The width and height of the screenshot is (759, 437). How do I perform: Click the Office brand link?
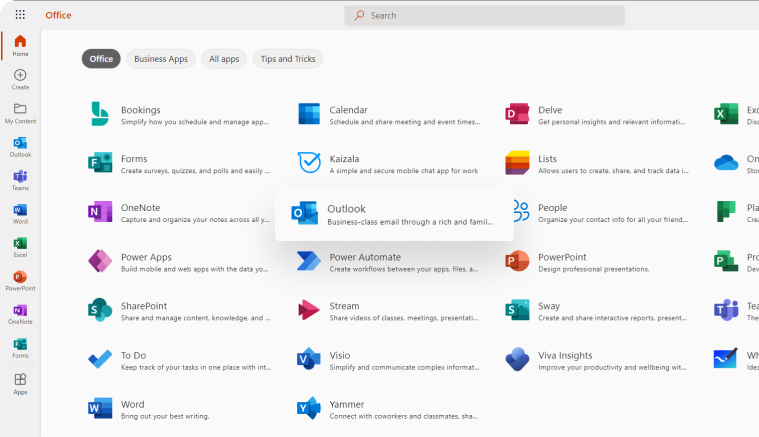(x=58, y=15)
